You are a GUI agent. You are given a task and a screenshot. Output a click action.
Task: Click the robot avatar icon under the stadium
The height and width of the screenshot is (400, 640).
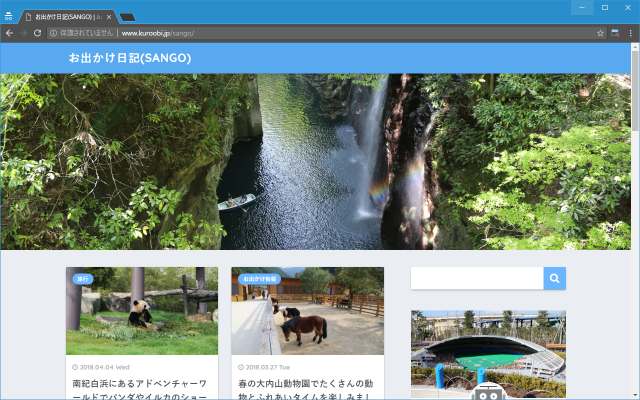(488, 391)
